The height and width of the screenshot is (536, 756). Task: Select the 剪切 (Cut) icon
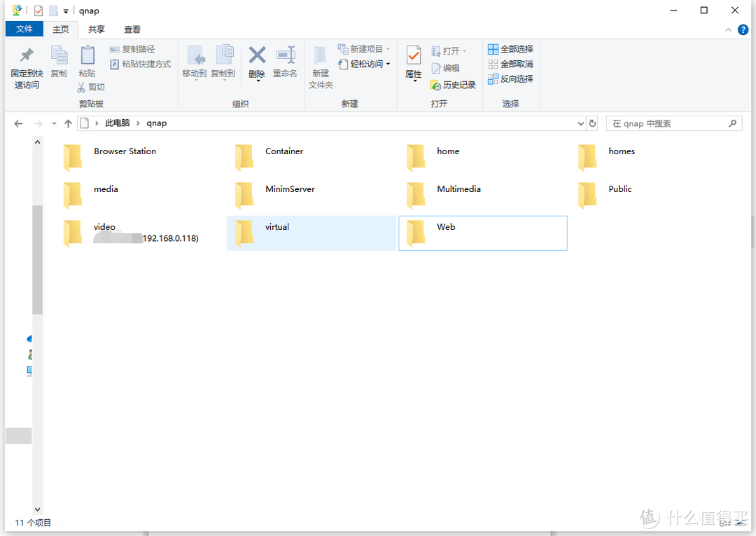point(92,87)
